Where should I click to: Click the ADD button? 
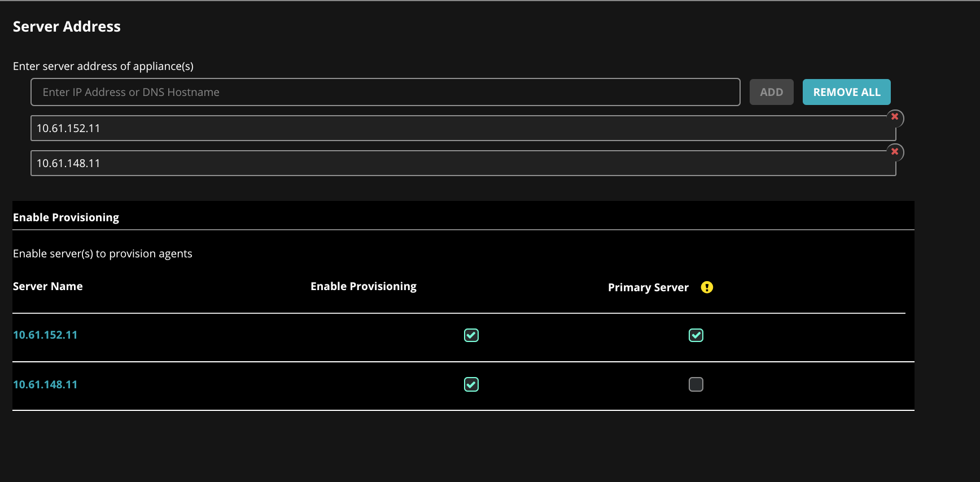[772, 92]
